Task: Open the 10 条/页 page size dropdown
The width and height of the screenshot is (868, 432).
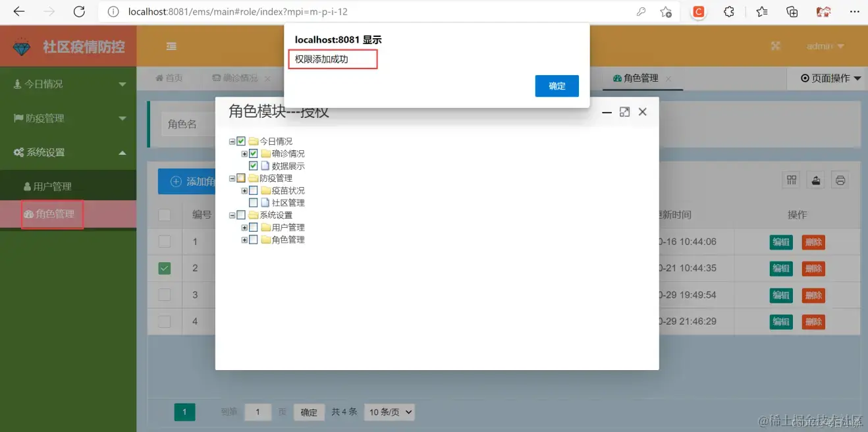Action: point(389,412)
